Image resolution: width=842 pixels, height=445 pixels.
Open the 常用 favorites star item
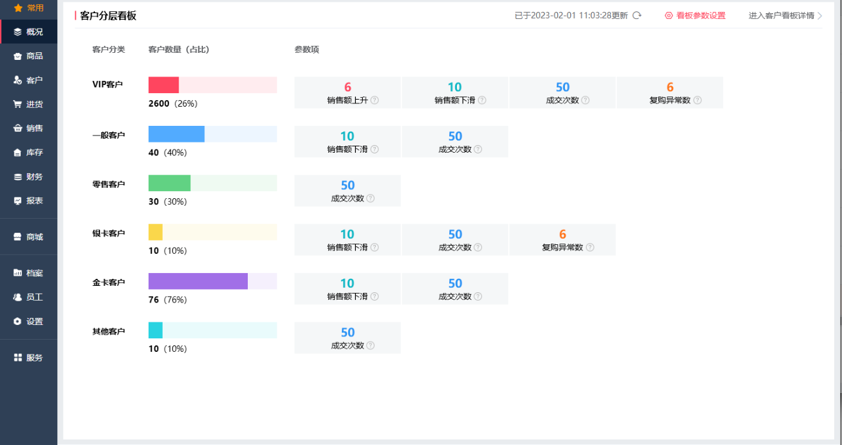pos(28,8)
